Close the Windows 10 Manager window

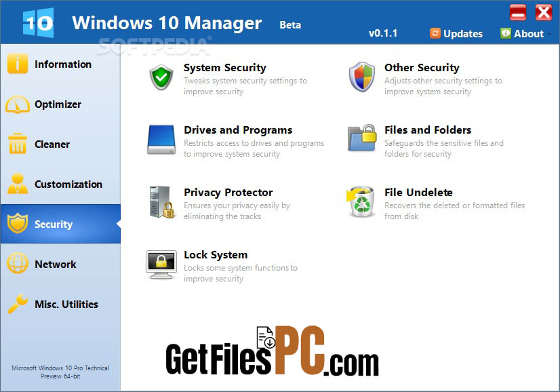pyautogui.click(x=544, y=13)
